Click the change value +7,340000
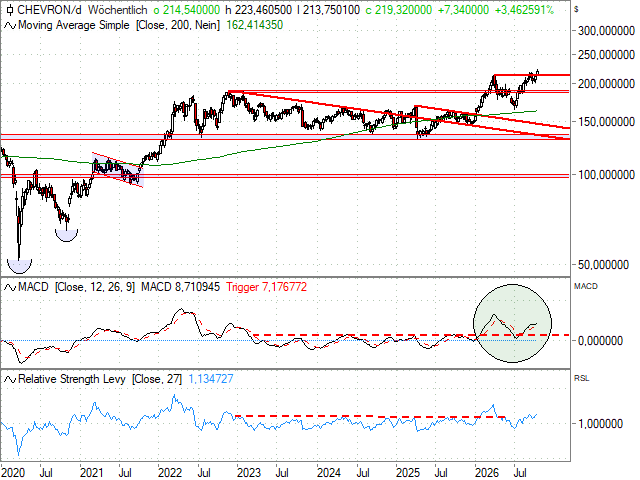This screenshot has height=480, width=640. click(463, 10)
